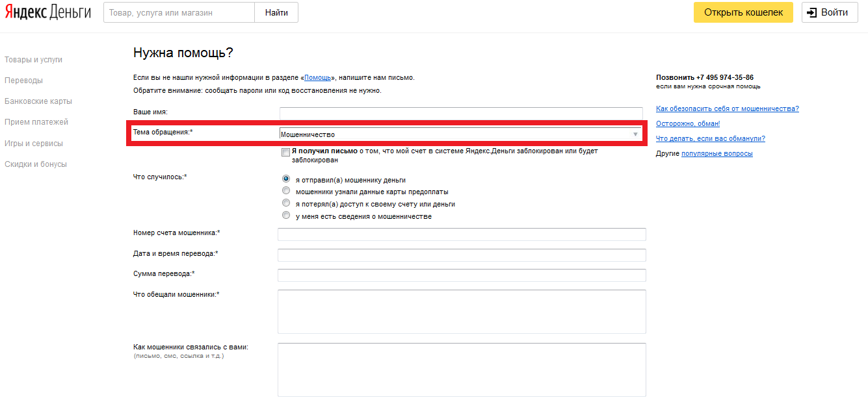This screenshot has height=402, width=868.
Task: Click the phone number +7 495 974-35-86 text
Action: click(x=725, y=77)
